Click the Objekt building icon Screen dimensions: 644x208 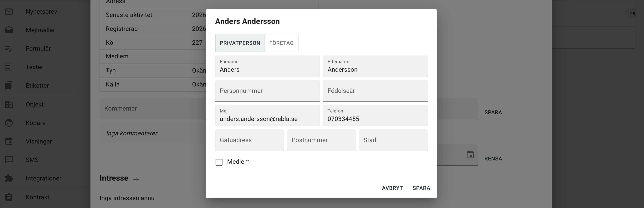(9, 104)
